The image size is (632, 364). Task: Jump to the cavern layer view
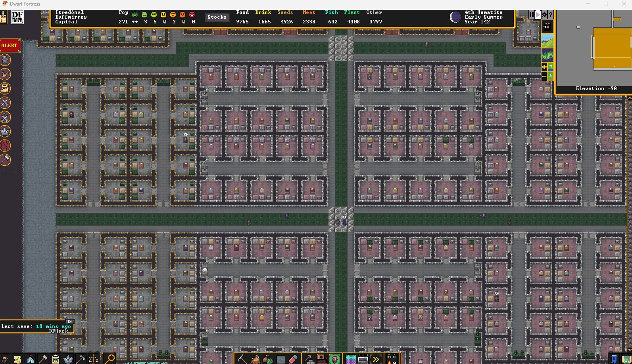point(547,55)
